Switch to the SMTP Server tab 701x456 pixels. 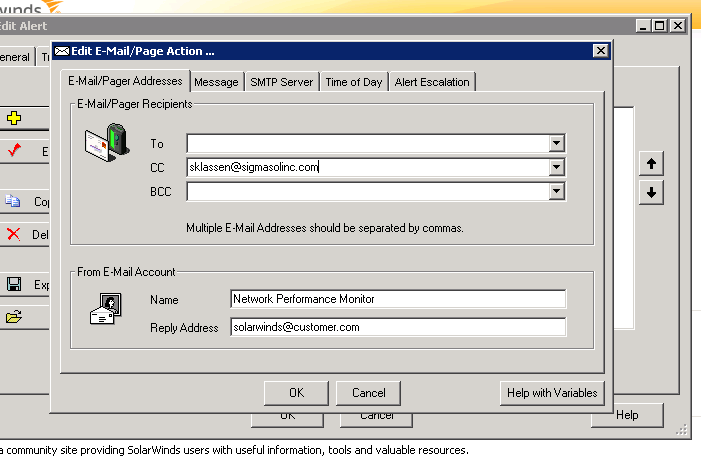(282, 82)
